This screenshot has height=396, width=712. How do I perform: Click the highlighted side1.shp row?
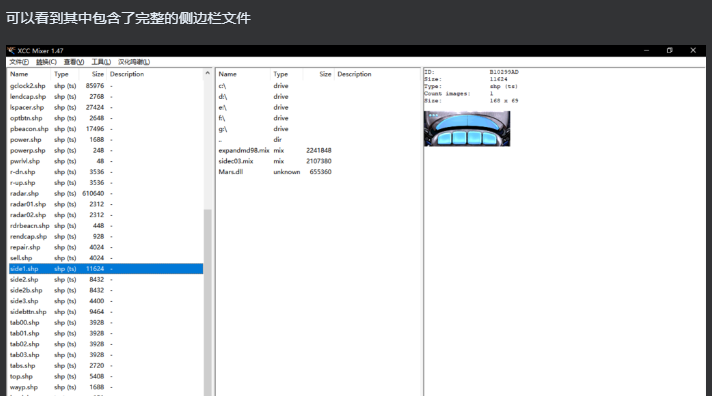click(x=106, y=269)
